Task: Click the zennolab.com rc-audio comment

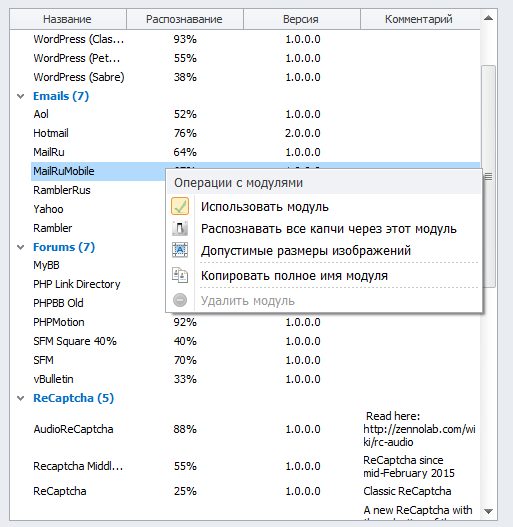Action: (419, 429)
